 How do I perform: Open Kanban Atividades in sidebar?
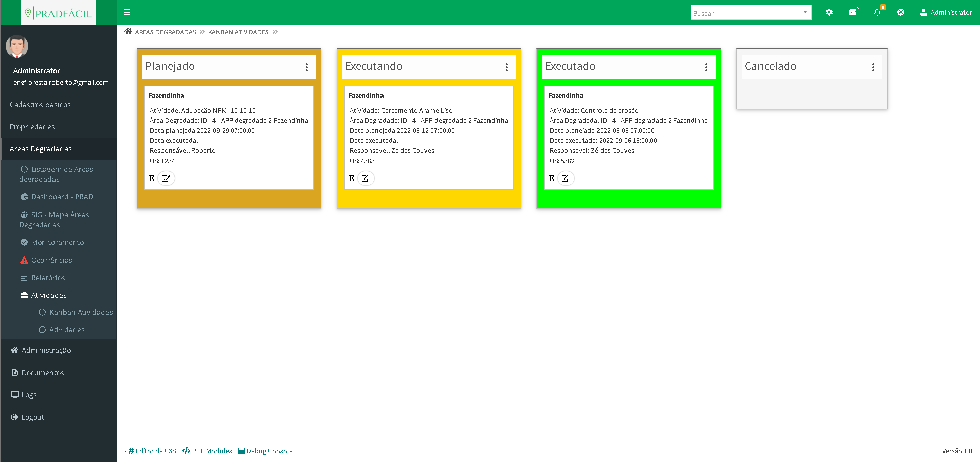[x=81, y=312]
